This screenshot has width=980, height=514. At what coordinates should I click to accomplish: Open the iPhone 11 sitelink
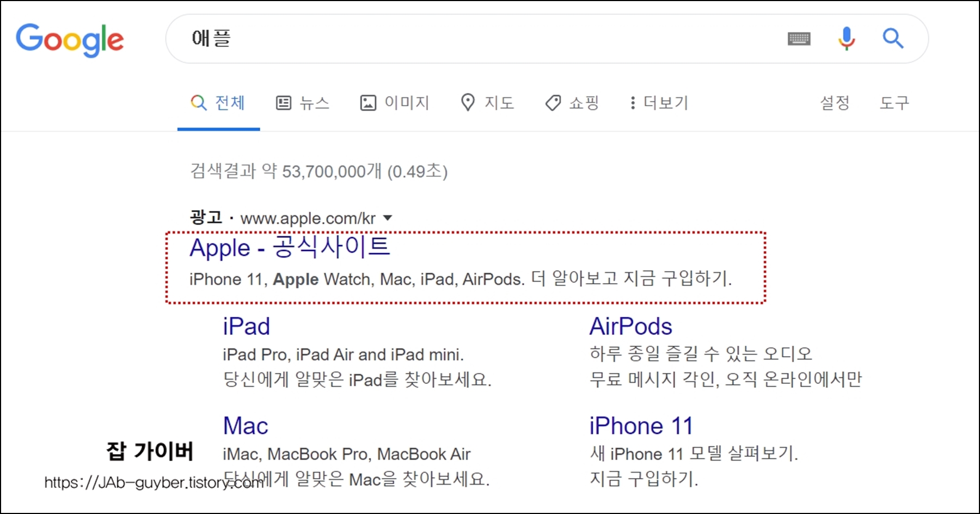[x=641, y=426]
